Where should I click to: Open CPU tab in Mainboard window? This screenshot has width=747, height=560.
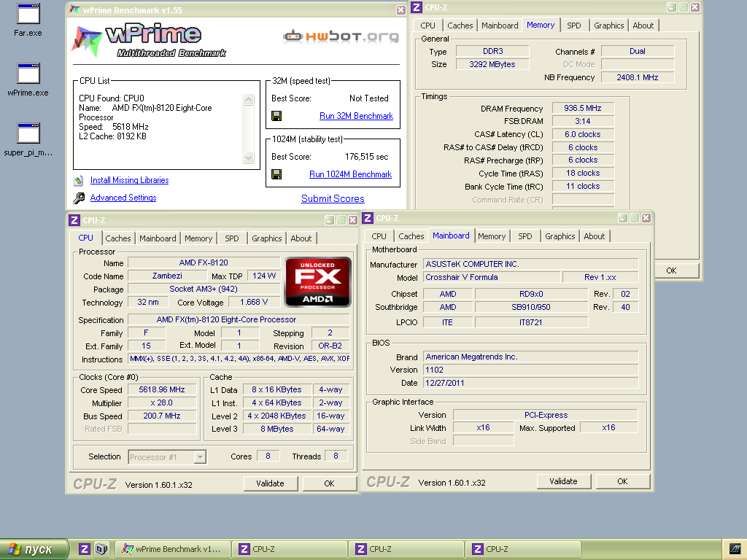click(x=379, y=236)
